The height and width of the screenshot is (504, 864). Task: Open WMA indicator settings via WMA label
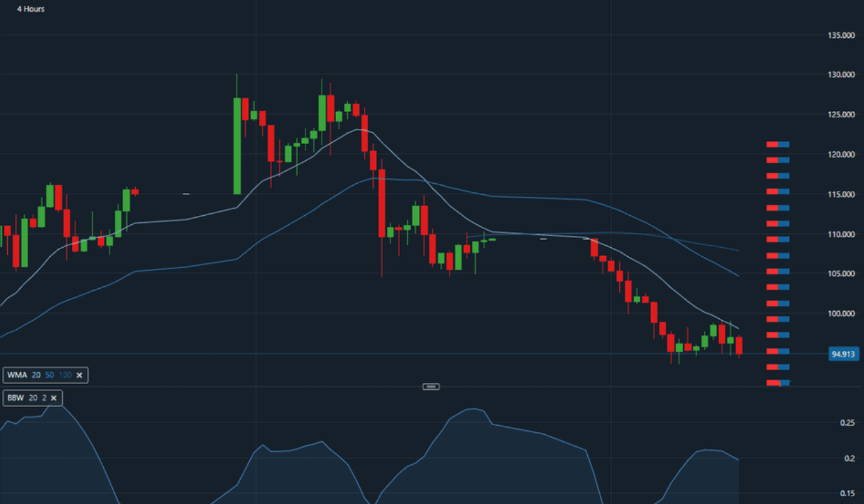[18, 376]
